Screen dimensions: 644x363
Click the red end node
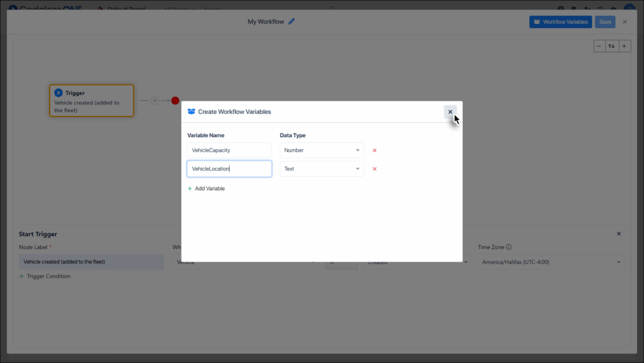175,101
